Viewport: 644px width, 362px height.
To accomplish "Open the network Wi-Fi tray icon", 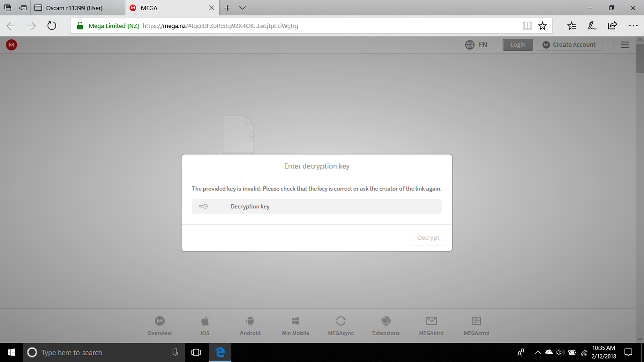I will point(584,352).
